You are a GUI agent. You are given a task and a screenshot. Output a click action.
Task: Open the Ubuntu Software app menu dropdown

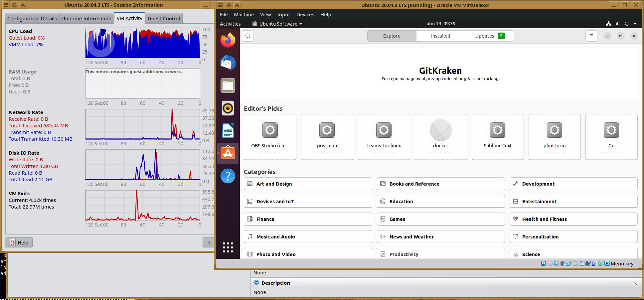point(277,24)
